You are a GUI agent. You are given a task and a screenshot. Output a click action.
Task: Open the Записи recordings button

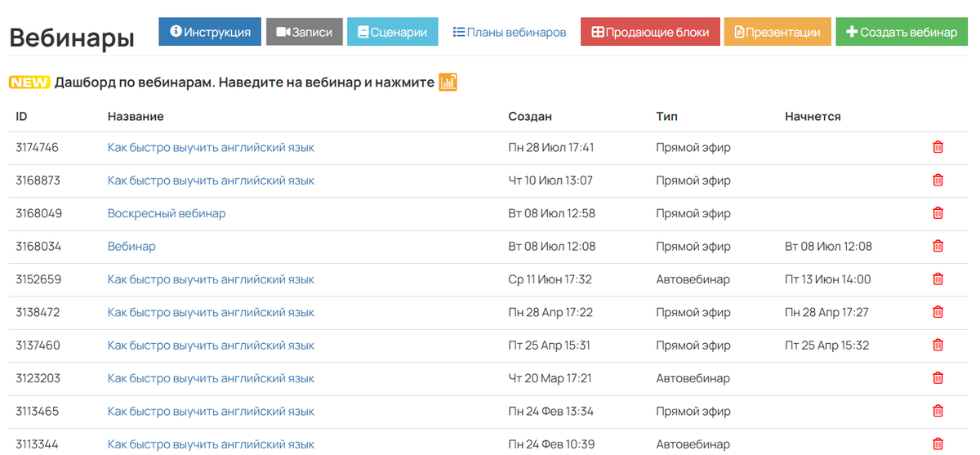(x=304, y=33)
